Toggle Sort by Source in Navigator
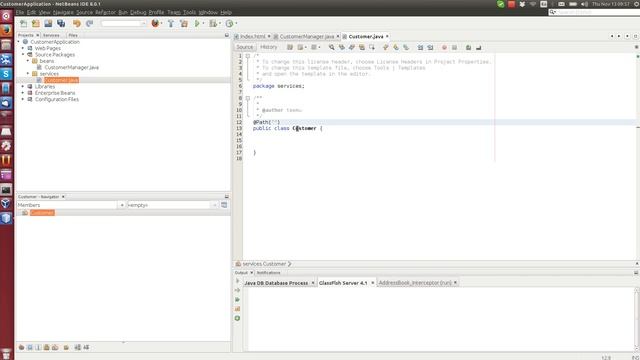Screen dimensions: 640x360 tap(86, 347)
